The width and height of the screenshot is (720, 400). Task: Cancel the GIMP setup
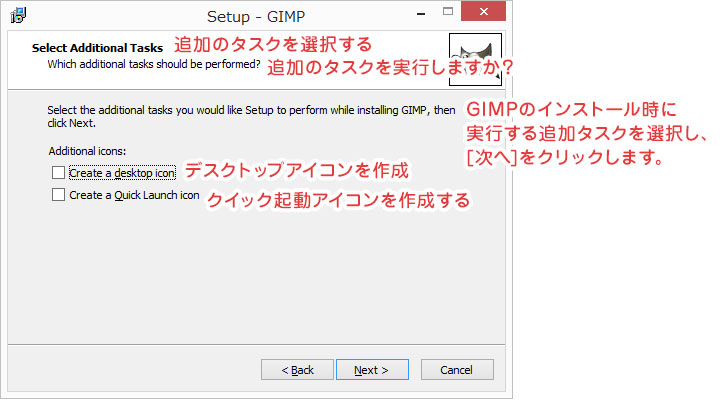[x=457, y=370]
